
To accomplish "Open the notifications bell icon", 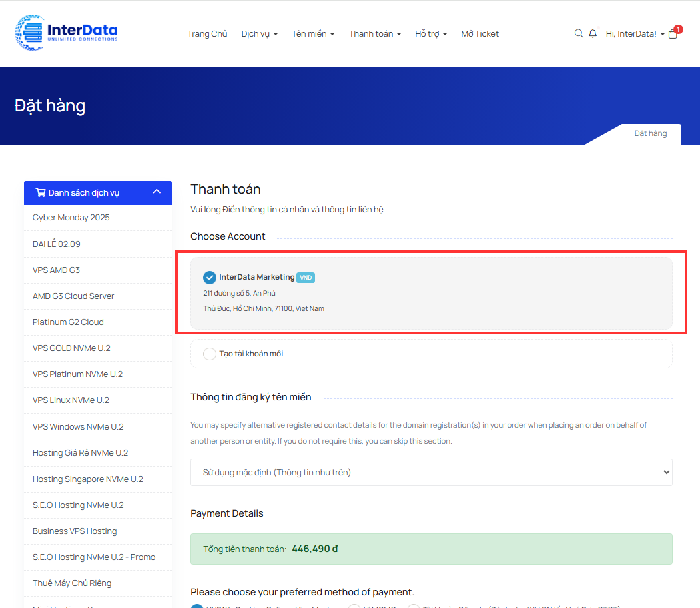I will (x=593, y=33).
